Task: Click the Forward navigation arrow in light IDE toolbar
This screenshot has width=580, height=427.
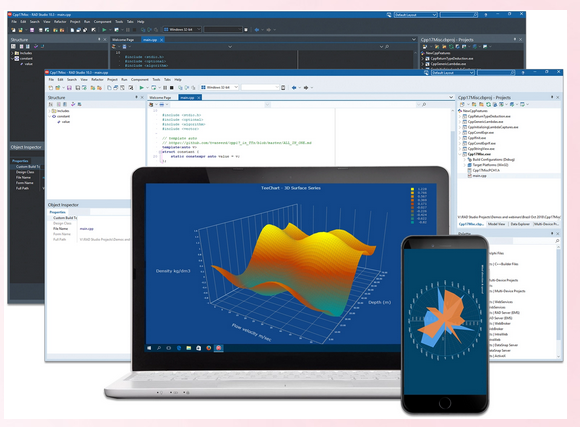Action: coord(306,88)
